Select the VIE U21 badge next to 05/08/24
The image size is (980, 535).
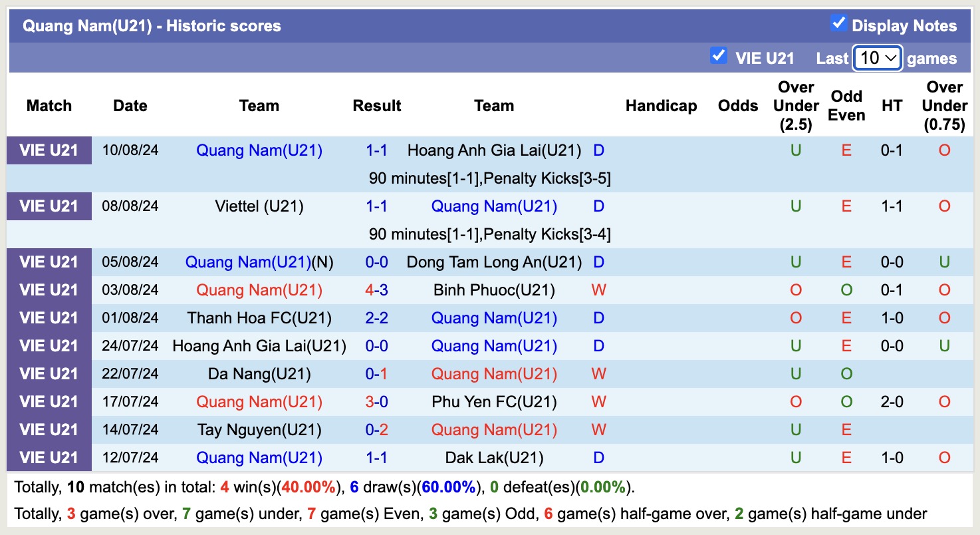coord(49,262)
